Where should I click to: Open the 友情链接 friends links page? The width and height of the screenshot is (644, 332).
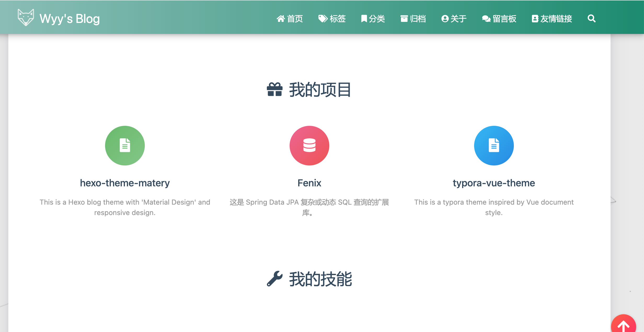[x=552, y=19]
